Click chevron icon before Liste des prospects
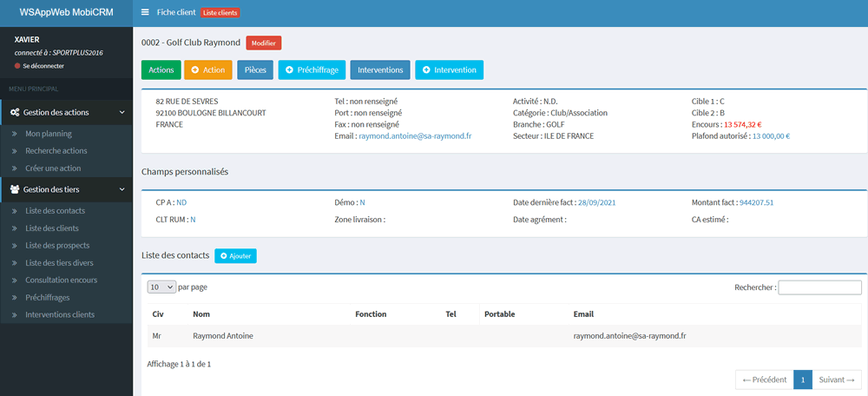The image size is (868, 396). tap(15, 246)
